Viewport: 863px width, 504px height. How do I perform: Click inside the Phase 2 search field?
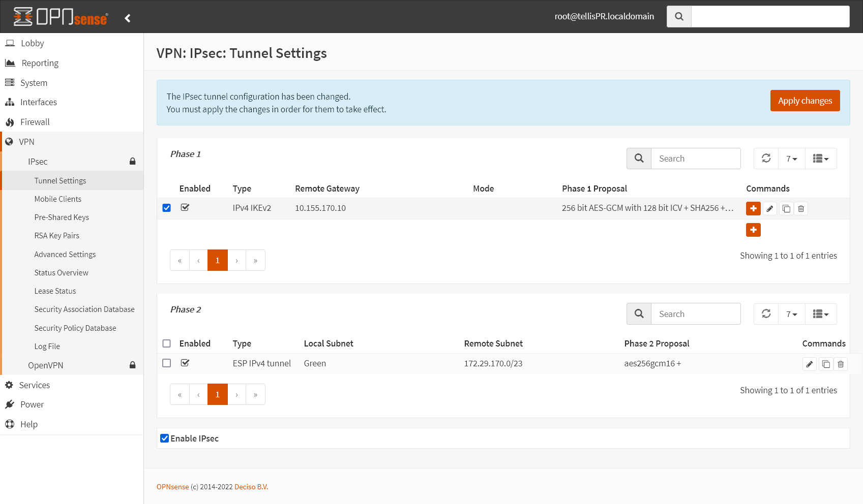click(x=696, y=313)
